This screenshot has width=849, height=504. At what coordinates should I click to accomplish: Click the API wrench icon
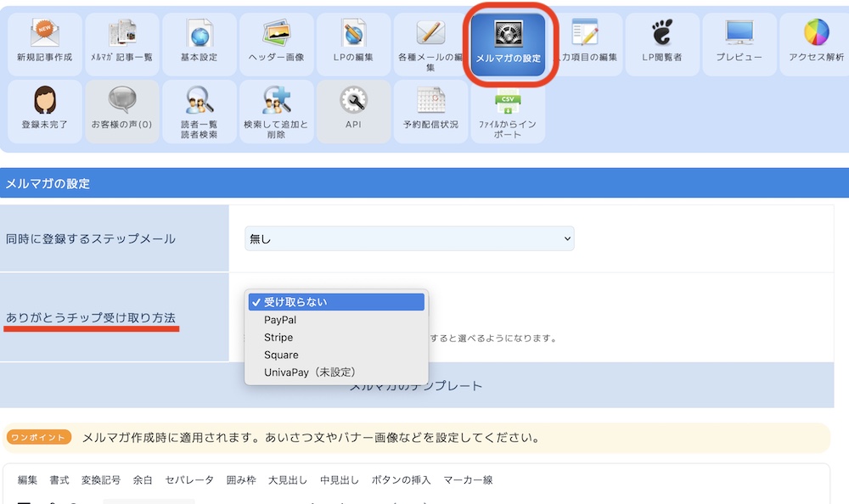click(x=353, y=102)
